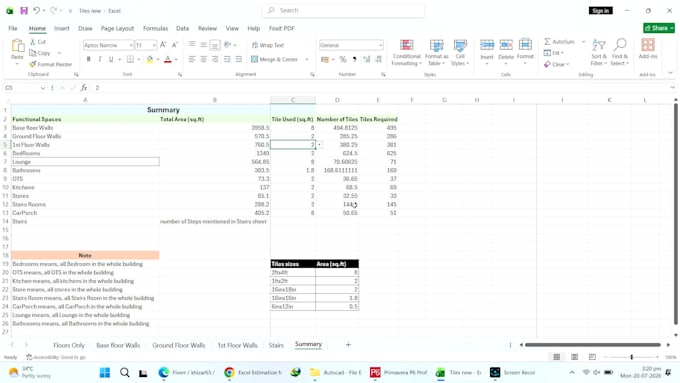Go to the Floors Only sheet

69,345
